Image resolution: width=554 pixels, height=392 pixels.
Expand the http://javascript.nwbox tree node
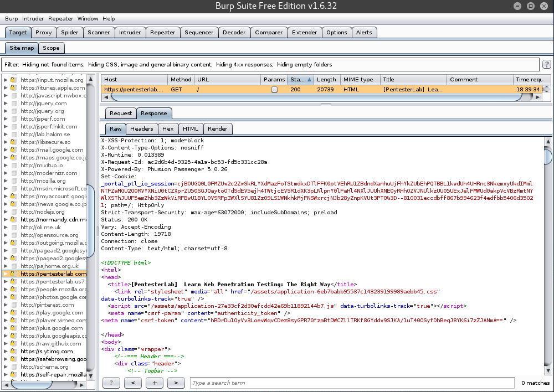click(6, 95)
